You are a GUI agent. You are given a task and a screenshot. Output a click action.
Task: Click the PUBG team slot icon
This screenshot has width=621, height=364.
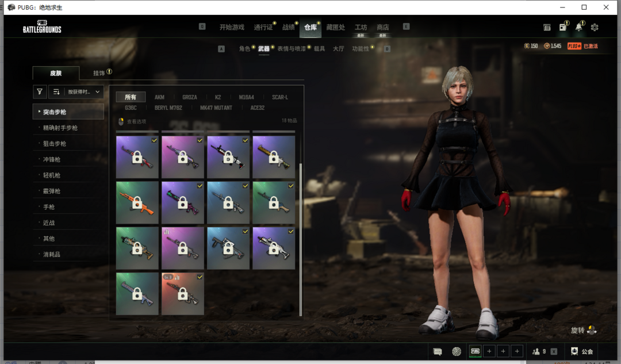pyautogui.click(x=475, y=351)
